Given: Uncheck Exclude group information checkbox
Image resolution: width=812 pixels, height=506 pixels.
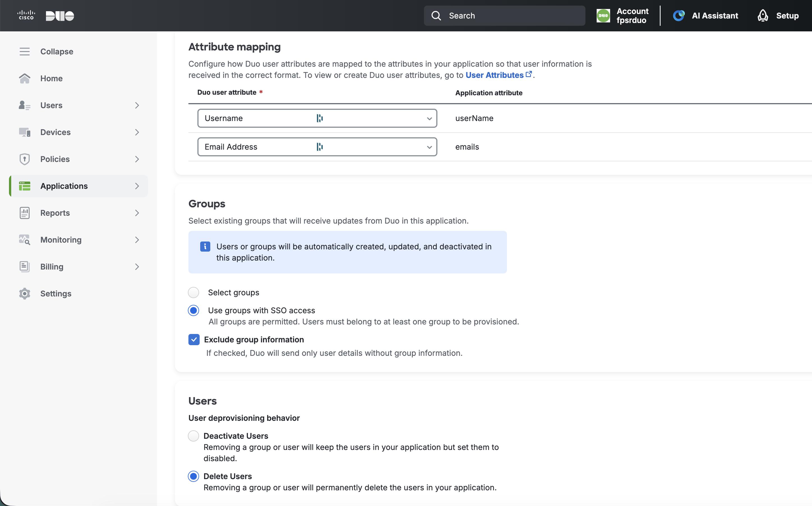Looking at the screenshot, I should pos(194,340).
